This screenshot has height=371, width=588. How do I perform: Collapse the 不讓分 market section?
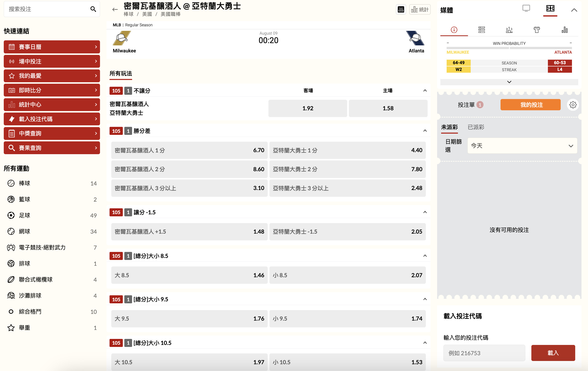(x=425, y=90)
